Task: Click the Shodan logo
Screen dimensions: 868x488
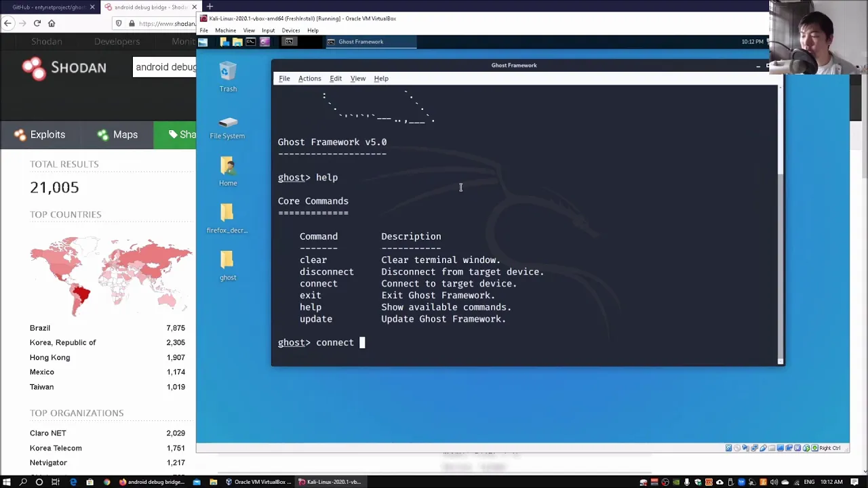Action: (64, 67)
